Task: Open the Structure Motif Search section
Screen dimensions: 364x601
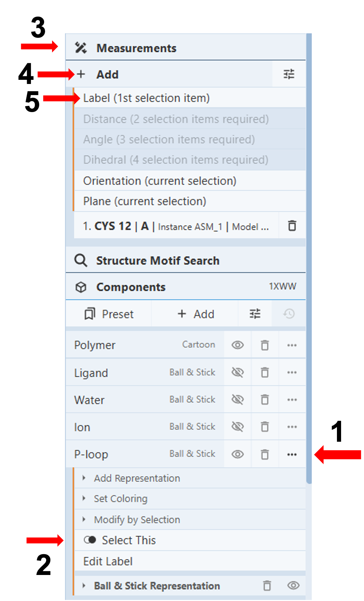Action: coord(158,261)
